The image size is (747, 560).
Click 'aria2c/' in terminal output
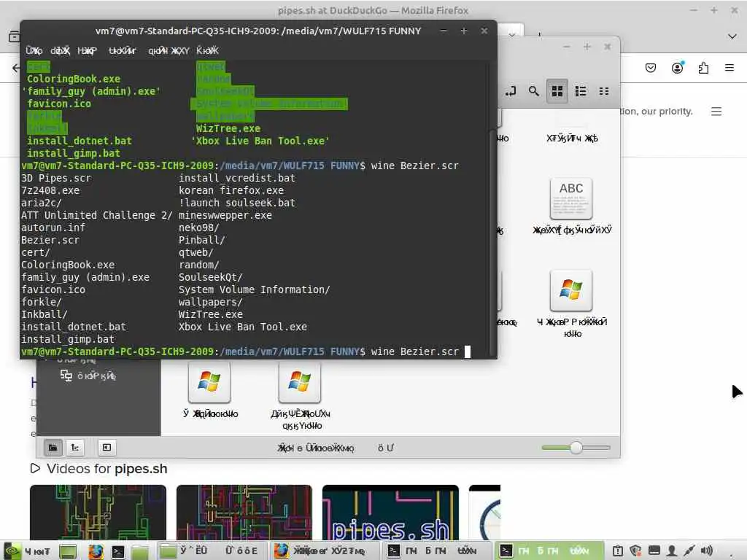tap(42, 203)
